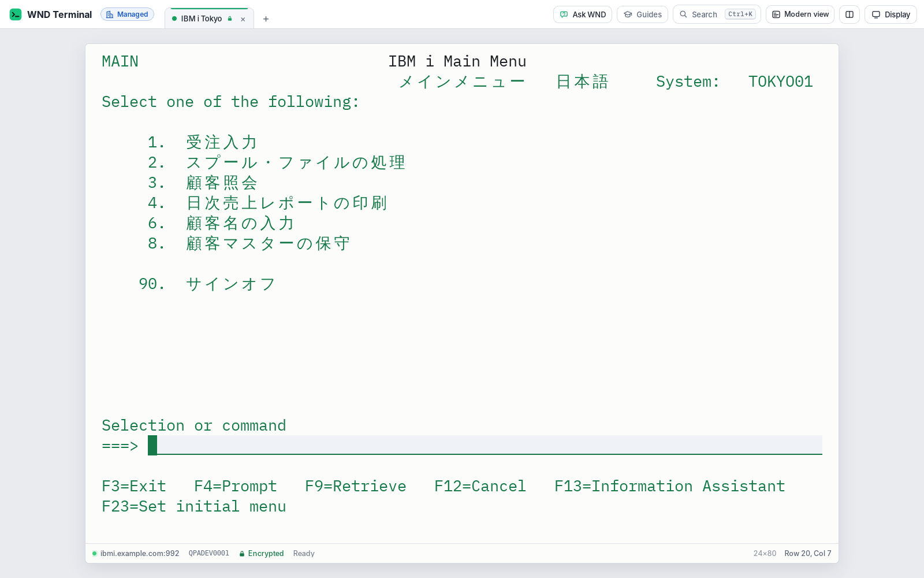Select menu option 1 受注入力
The height and width of the screenshot is (578, 924).
(202, 142)
